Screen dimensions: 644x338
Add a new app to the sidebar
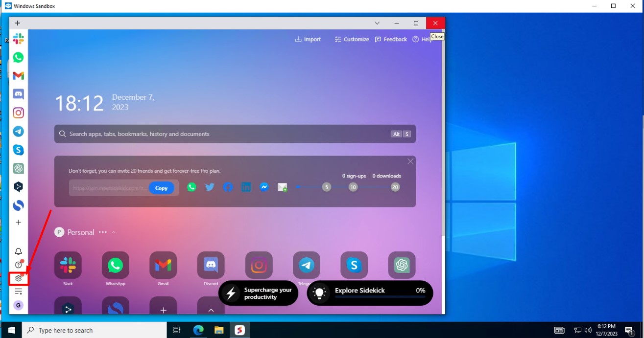18,223
